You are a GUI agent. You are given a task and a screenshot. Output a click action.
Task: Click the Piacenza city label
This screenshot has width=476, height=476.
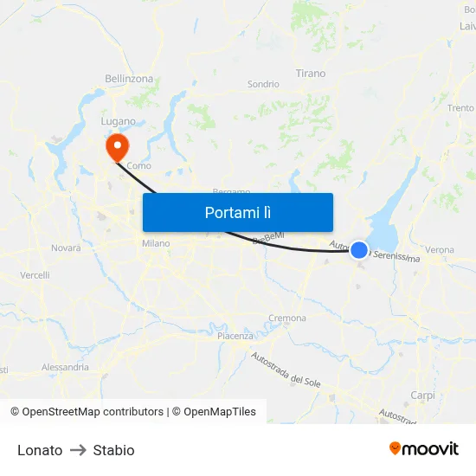coord(235,336)
